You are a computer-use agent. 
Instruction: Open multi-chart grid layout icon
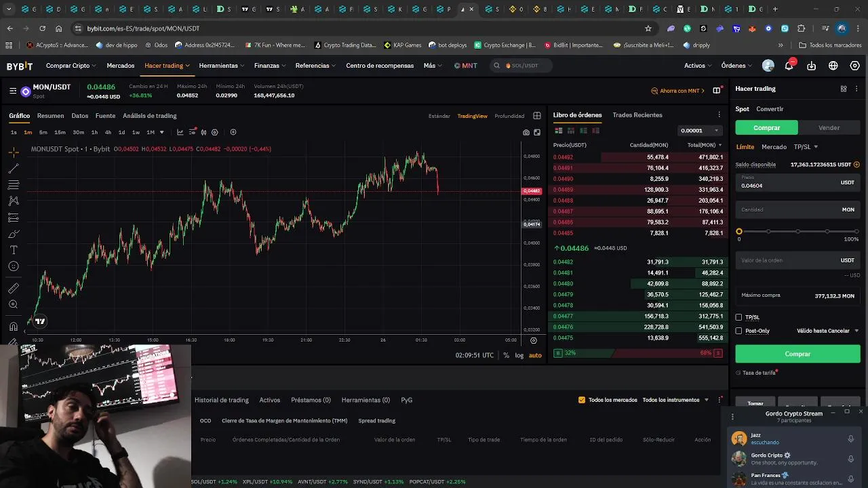click(537, 116)
